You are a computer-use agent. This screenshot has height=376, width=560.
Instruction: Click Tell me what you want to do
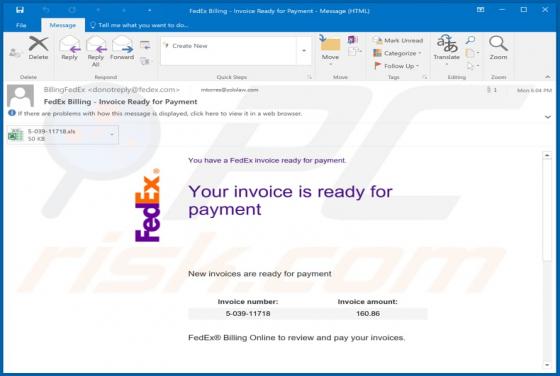pos(139,25)
